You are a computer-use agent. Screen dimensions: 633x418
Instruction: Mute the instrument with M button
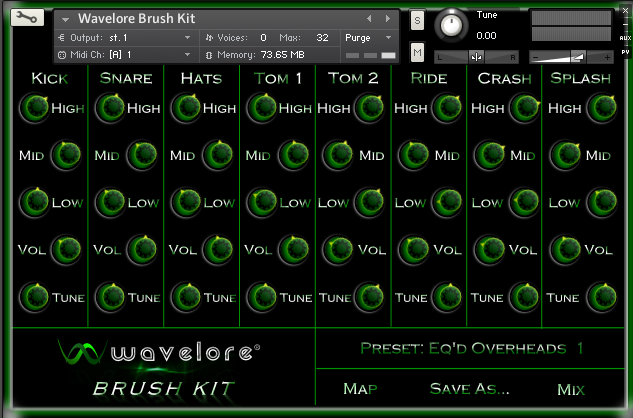click(x=417, y=51)
